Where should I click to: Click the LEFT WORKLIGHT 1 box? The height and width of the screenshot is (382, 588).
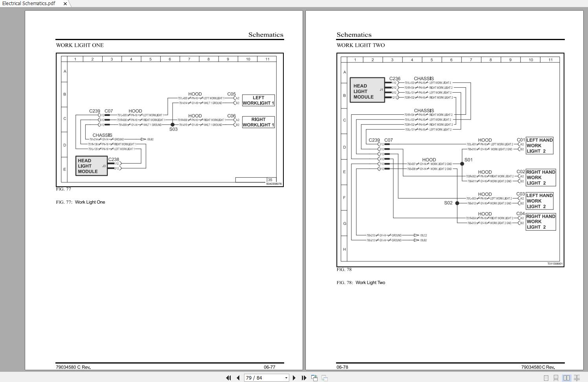tap(258, 100)
